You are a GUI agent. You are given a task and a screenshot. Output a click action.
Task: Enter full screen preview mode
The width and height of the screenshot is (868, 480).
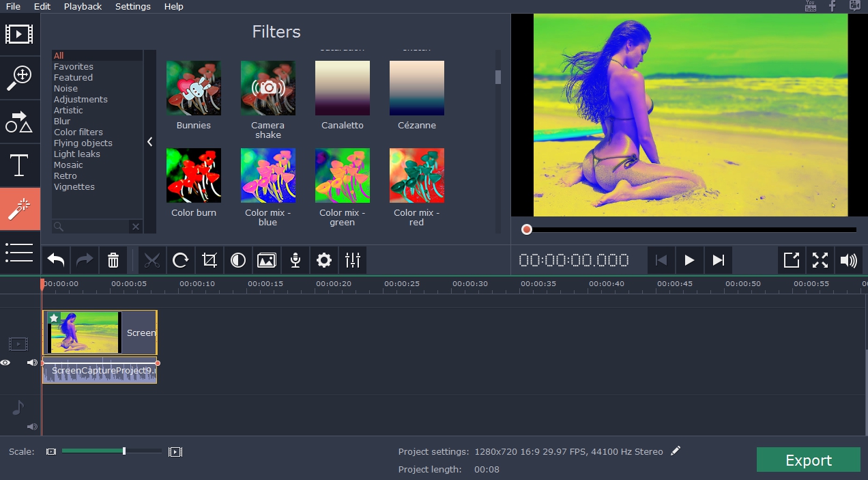coord(820,260)
